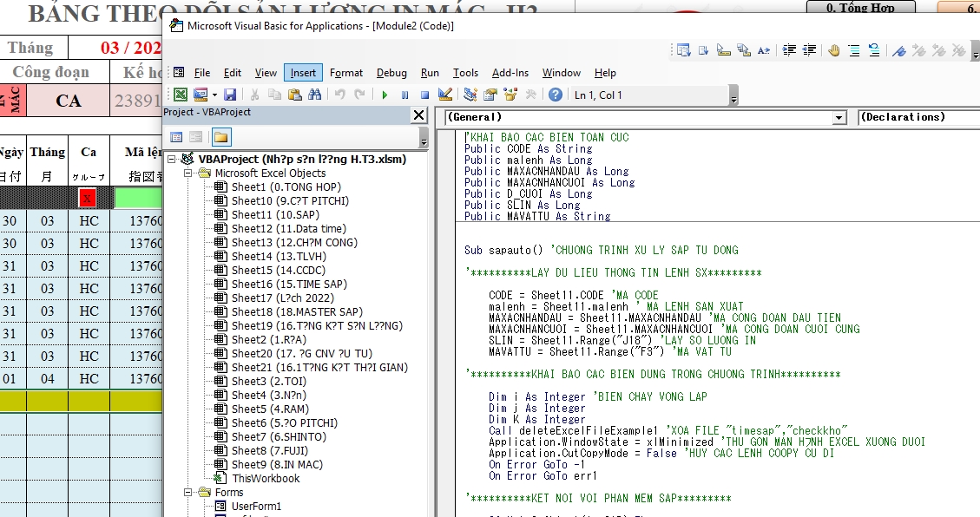Open the Format menu
The height and width of the screenshot is (517, 980).
[346, 73]
